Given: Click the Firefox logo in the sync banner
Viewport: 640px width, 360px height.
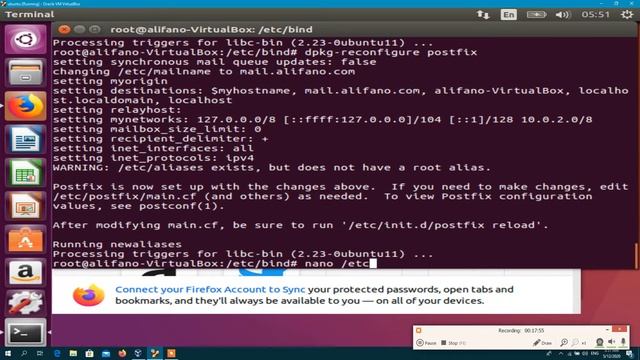Looking at the screenshot, I should (89, 295).
